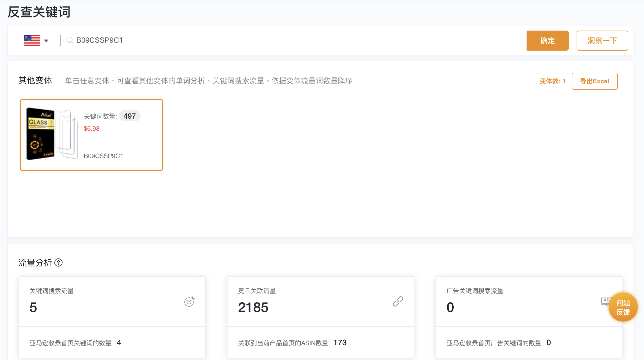Viewport: 644px width, 360px height.
Task: Click the 关联到当前产品首页的ASIN数量 173 row
Action: 292,343
